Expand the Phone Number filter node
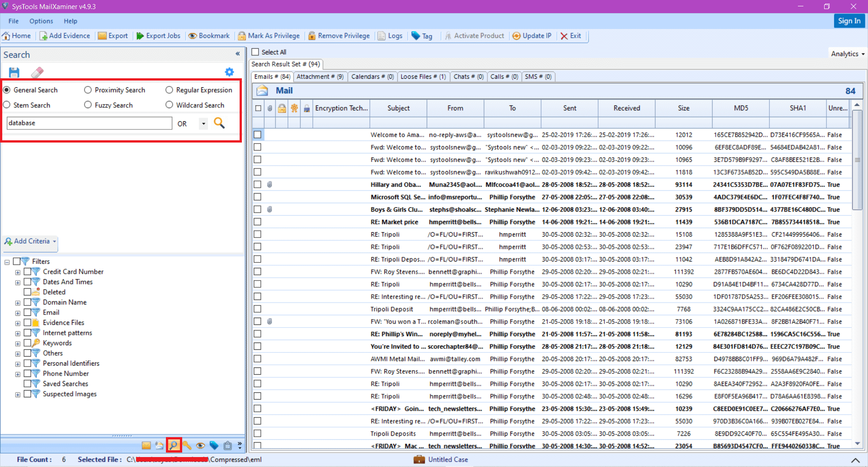The width and height of the screenshot is (868, 467). 18,374
